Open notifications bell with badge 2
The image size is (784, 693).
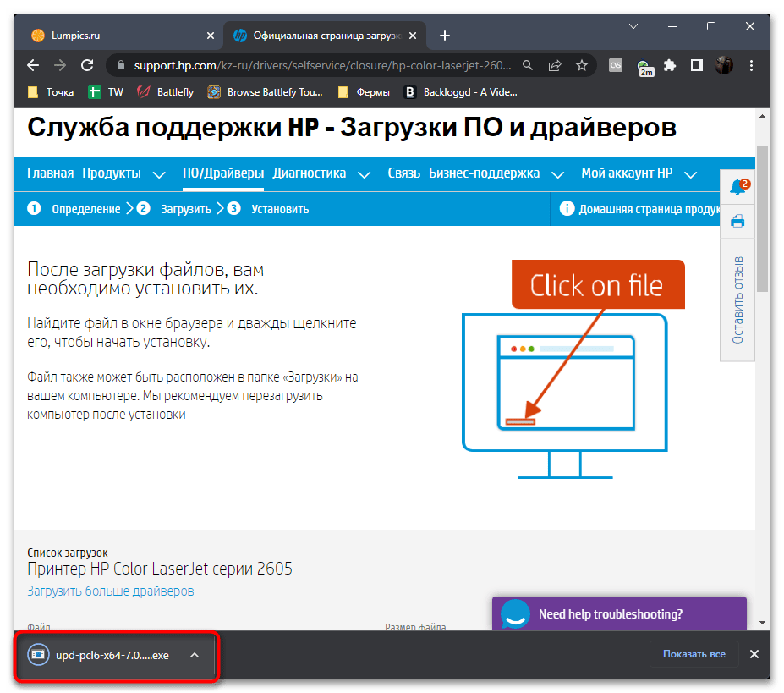[x=738, y=187]
